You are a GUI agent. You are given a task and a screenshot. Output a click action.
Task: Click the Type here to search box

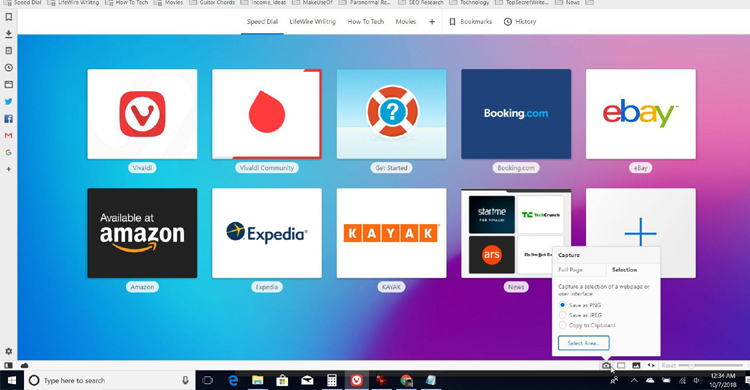[x=109, y=380]
